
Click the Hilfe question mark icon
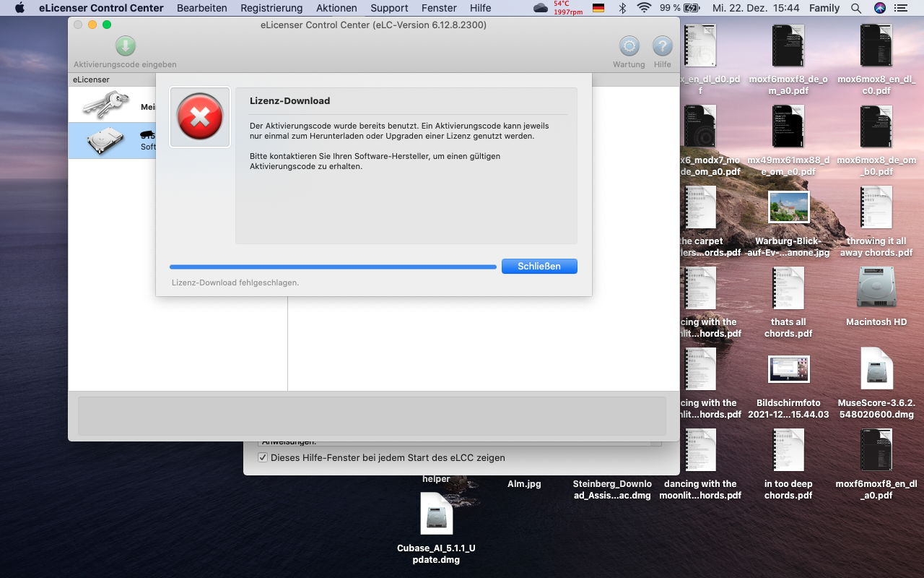[x=662, y=47]
